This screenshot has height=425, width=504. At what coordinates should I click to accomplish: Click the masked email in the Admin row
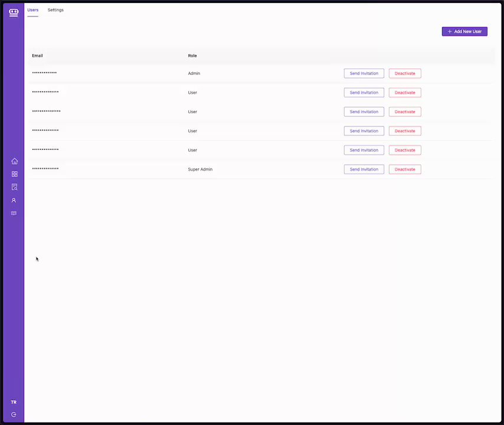(44, 73)
